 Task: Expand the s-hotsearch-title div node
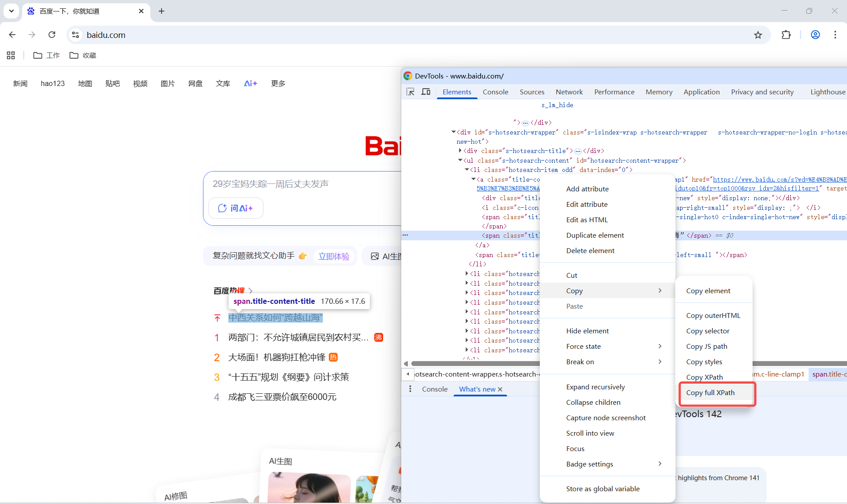[460, 151]
